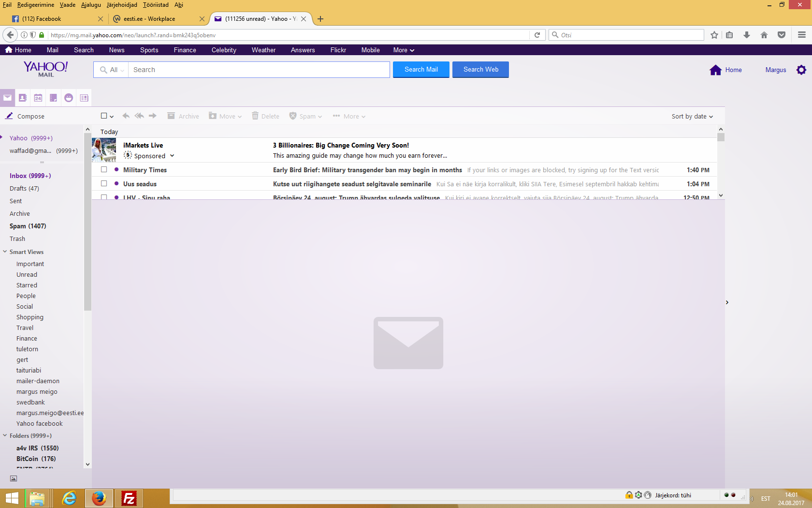Click the Search Mail button
The image size is (812, 508).
coord(421,70)
